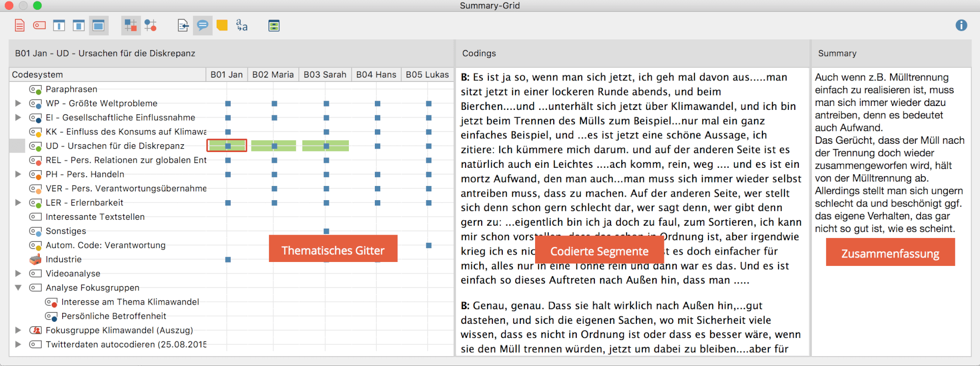Select the narrow column width icon
The width and height of the screenshot is (980, 366).
point(59,26)
